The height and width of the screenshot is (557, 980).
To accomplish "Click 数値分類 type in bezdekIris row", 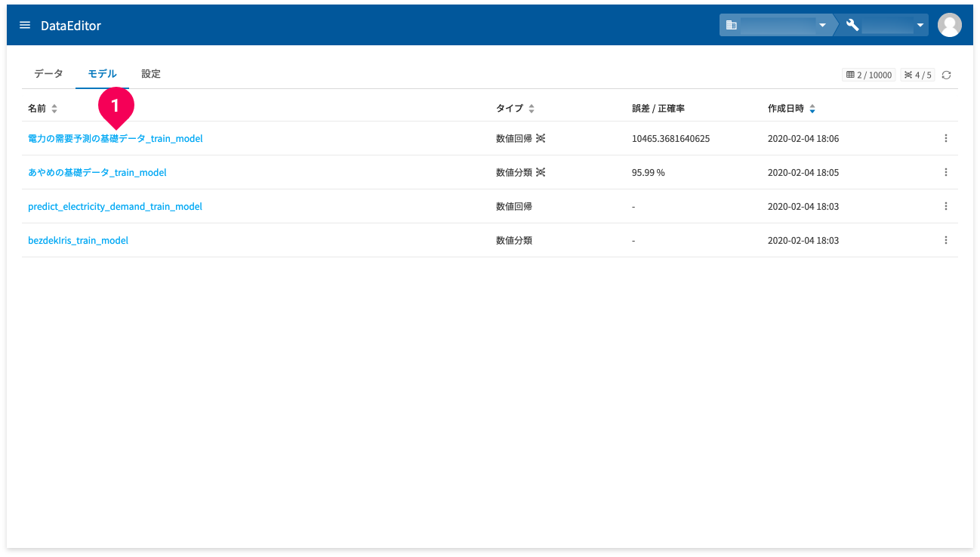I will (x=514, y=241).
